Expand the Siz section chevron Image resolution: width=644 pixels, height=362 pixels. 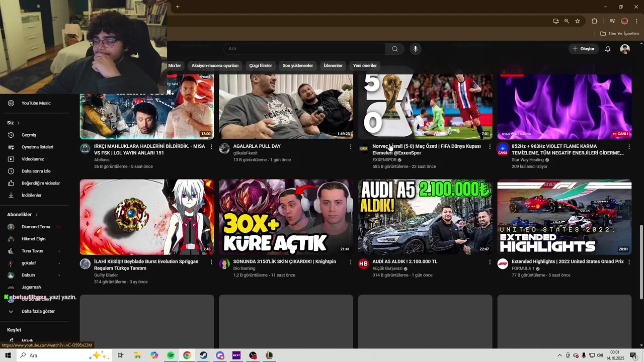(x=19, y=123)
